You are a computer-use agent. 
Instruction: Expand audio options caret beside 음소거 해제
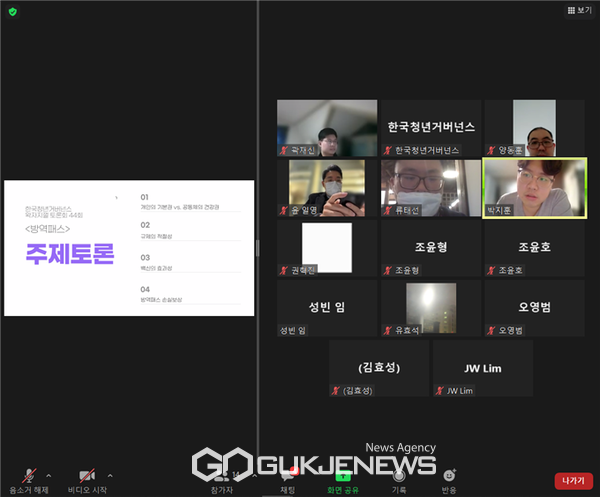[49, 476]
